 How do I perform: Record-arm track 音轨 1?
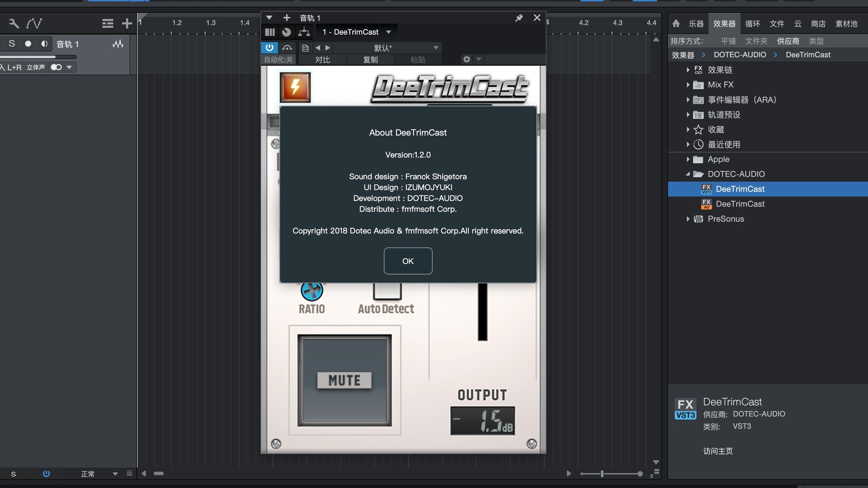click(28, 43)
